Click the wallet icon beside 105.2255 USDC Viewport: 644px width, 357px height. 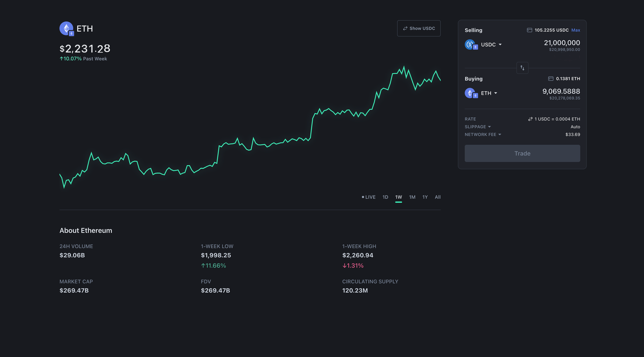(x=529, y=30)
